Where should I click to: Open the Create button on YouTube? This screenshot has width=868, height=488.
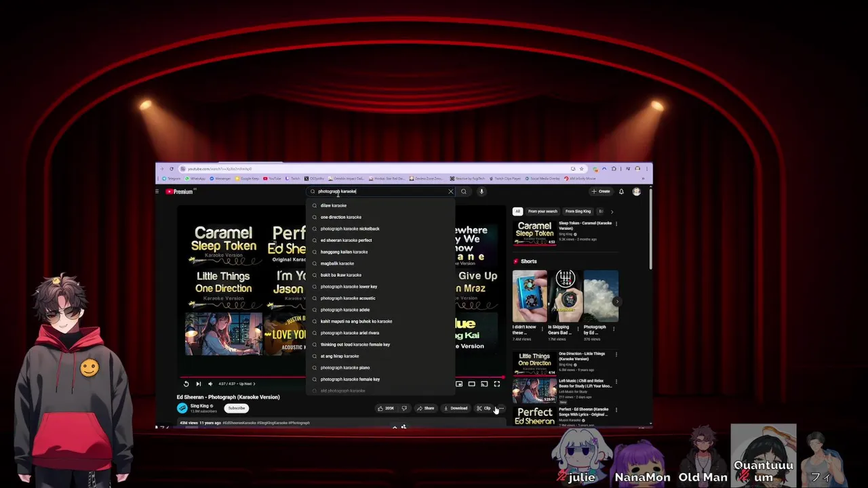601,191
